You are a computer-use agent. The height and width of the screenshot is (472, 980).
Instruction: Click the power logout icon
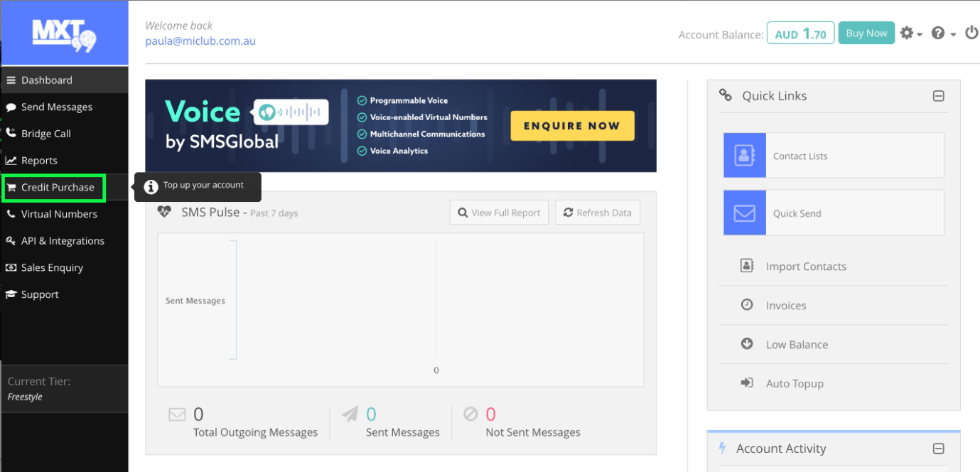[971, 33]
